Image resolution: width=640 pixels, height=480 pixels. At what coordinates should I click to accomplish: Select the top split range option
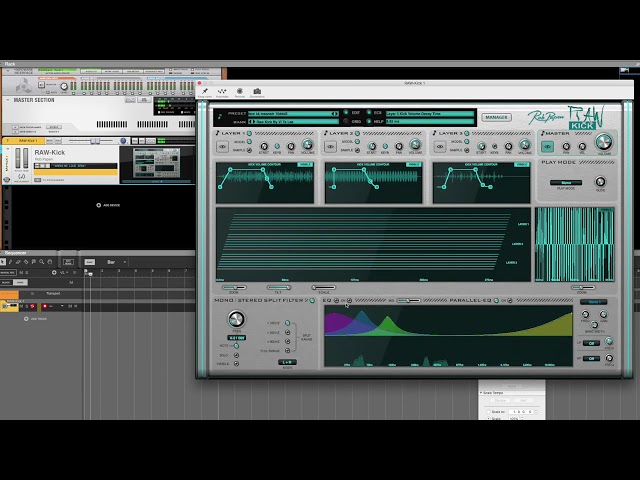288,323
